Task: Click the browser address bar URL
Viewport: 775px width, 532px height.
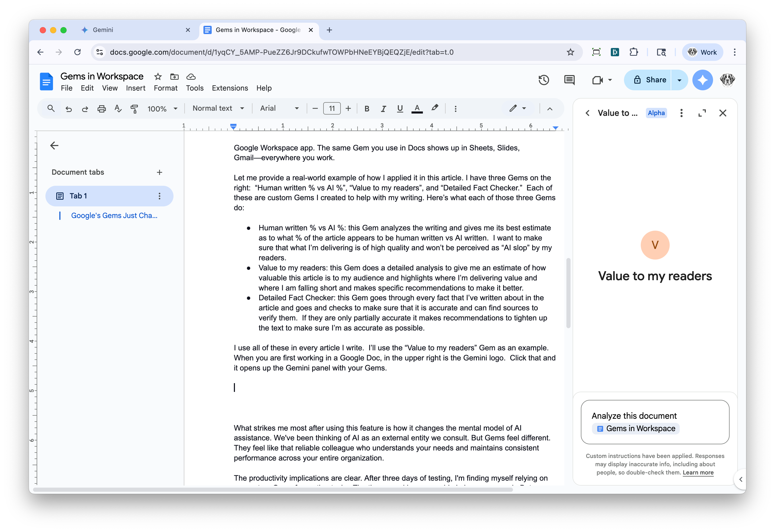Action: [x=281, y=52]
